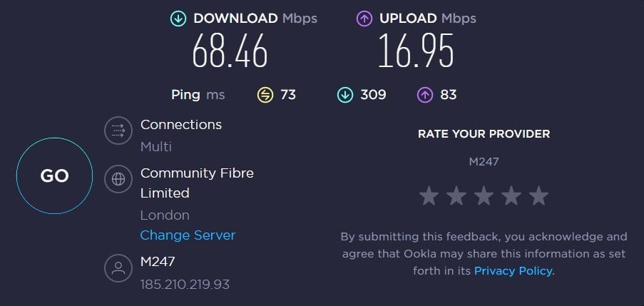Click the Community Fibre Limited server name

197,183
